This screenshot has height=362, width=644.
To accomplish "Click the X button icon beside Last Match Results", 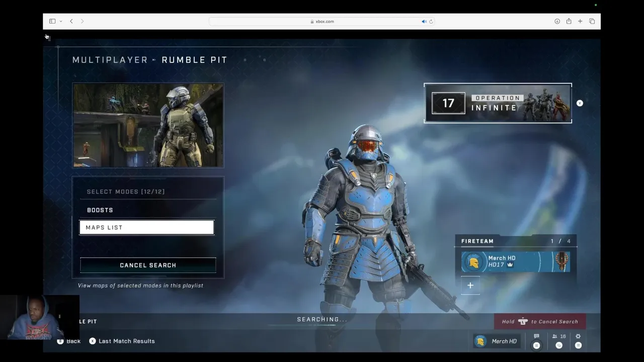I will [x=93, y=341].
